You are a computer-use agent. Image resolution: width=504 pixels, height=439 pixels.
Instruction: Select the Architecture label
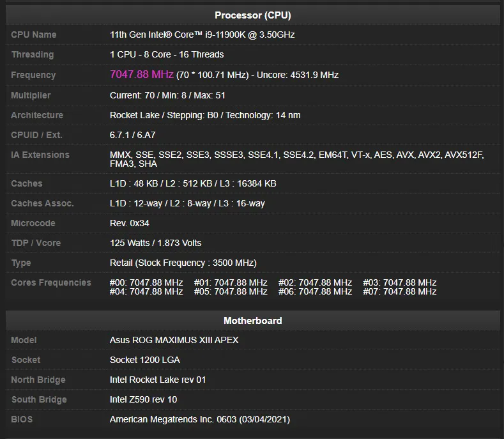[x=37, y=115]
